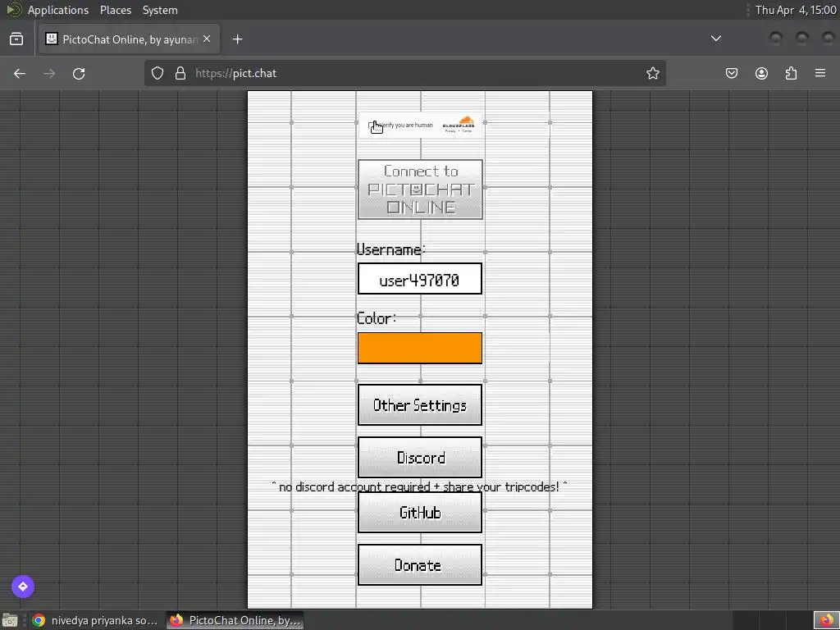This screenshot has width=840, height=630.
Task: Save page to Pocket
Action: (731, 73)
